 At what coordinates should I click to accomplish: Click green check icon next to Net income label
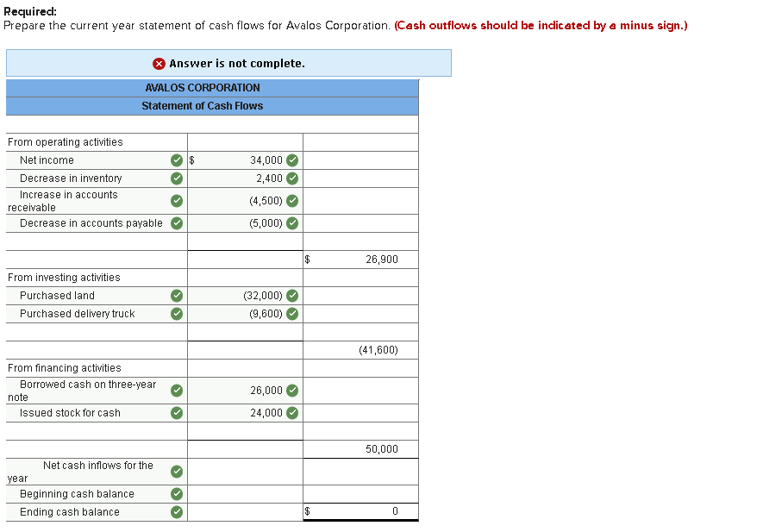(x=177, y=160)
